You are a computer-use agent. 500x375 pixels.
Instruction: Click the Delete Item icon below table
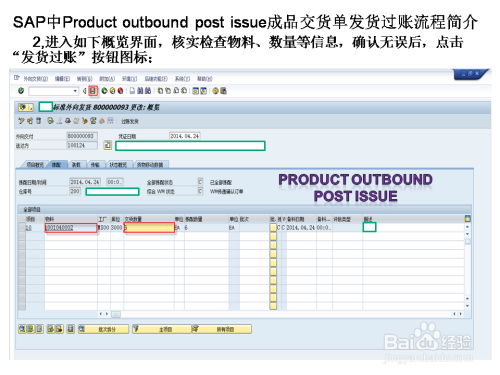[59, 329]
